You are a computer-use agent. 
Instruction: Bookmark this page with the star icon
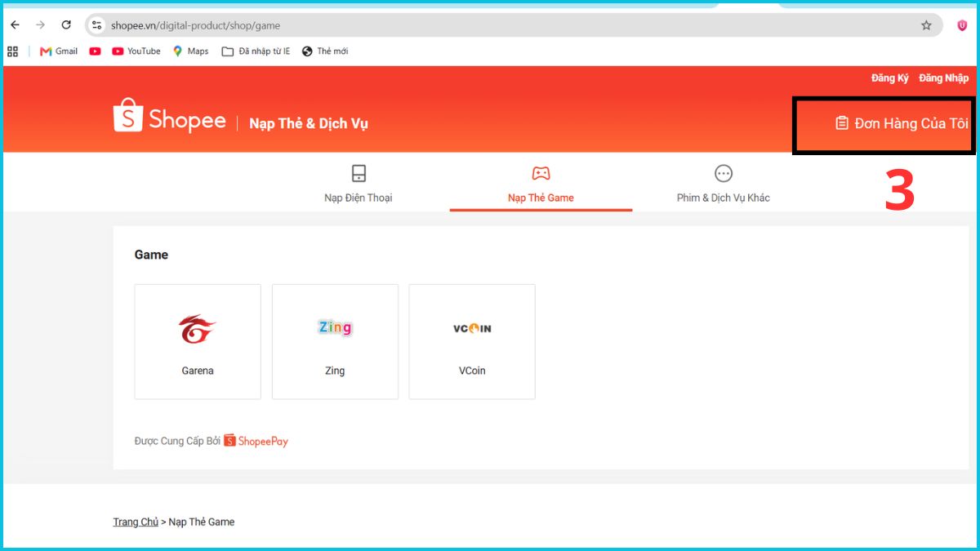(926, 25)
